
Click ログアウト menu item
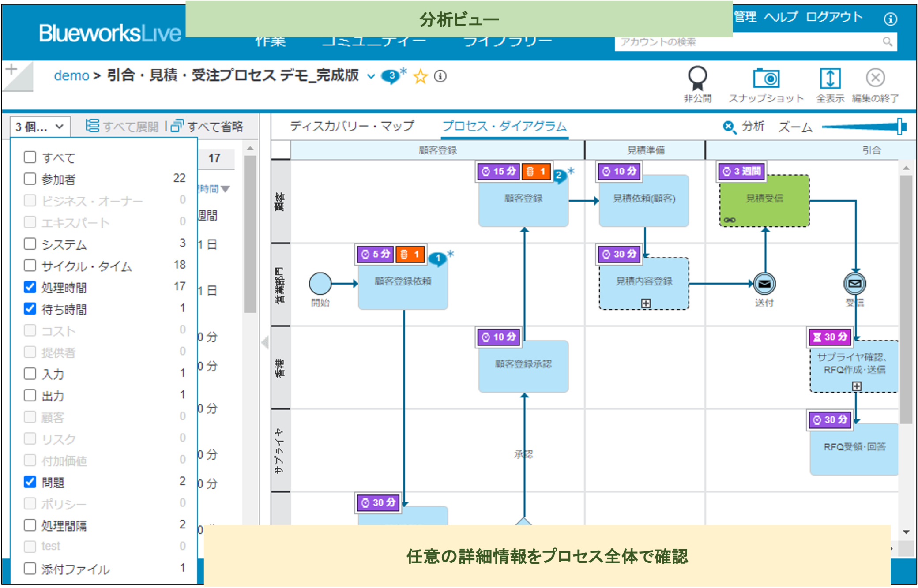click(834, 17)
